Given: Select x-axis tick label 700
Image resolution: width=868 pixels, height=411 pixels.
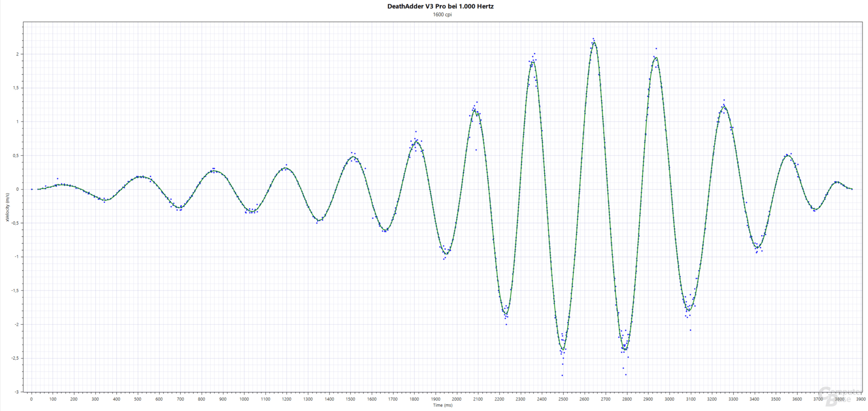Looking at the screenshot, I should [180, 399].
